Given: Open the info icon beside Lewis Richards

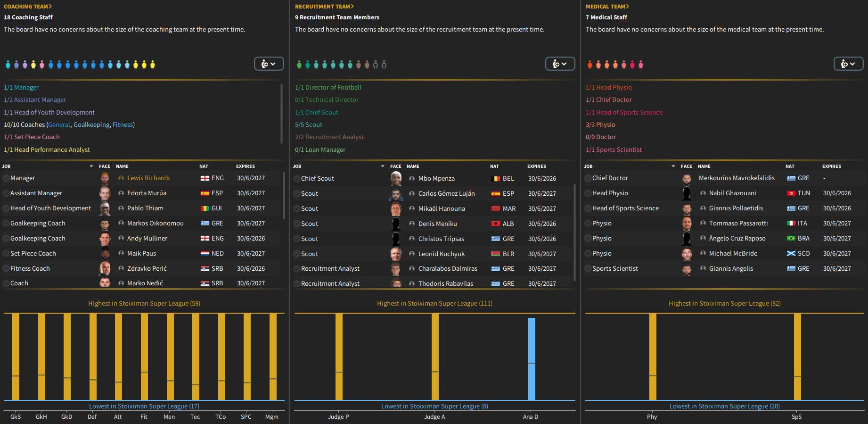Looking at the screenshot, I should [121, 178].
